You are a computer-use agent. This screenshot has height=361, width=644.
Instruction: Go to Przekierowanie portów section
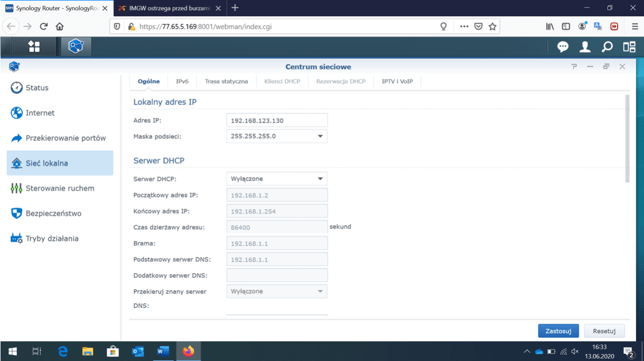tap(66, 138)
